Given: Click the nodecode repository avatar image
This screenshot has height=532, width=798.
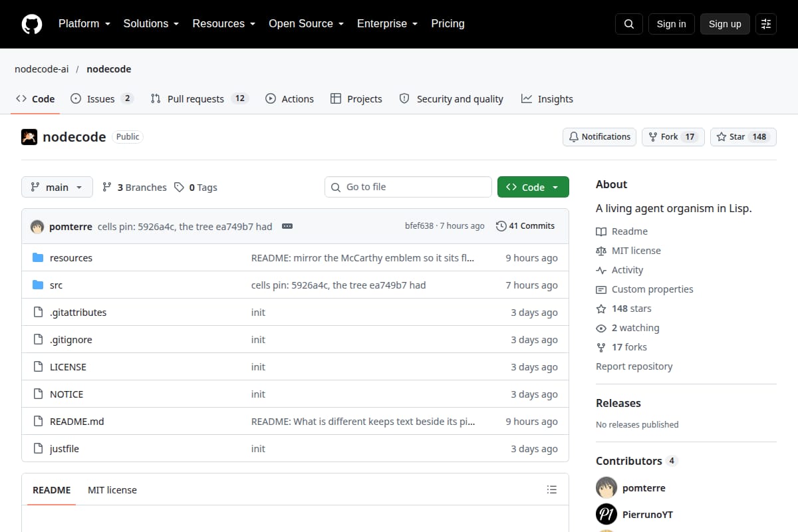Looking at the screenshot, I should point(29,137).
